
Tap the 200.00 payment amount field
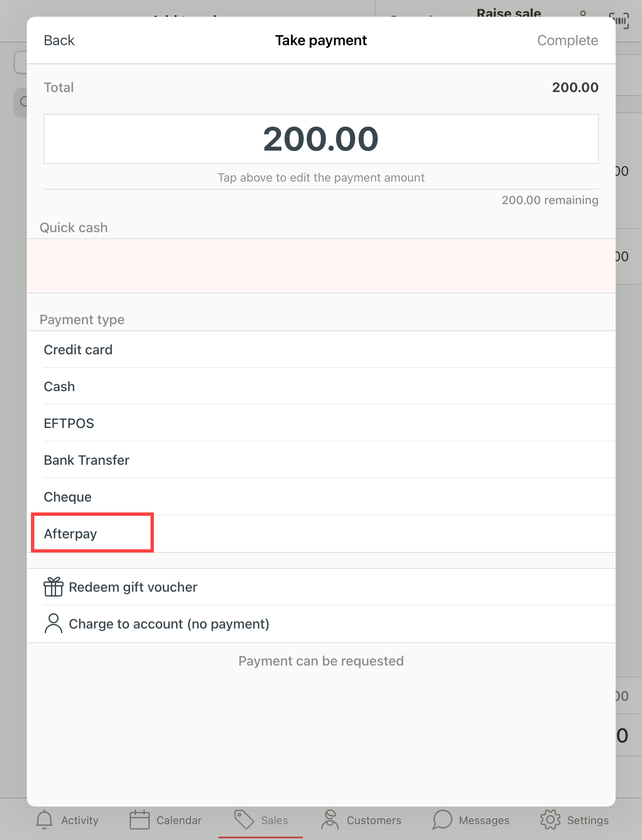(x=321, y=139)
